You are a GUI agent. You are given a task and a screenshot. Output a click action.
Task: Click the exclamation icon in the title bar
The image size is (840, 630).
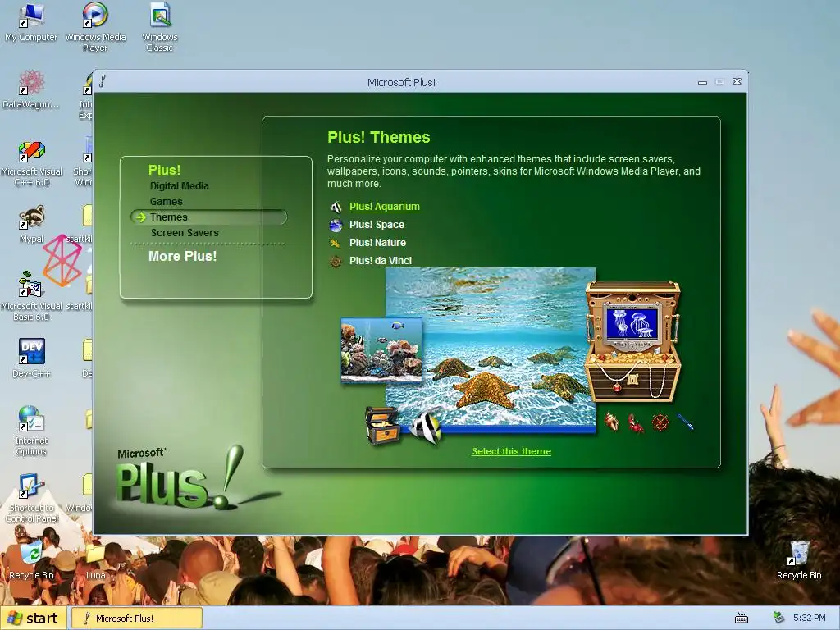103,81
